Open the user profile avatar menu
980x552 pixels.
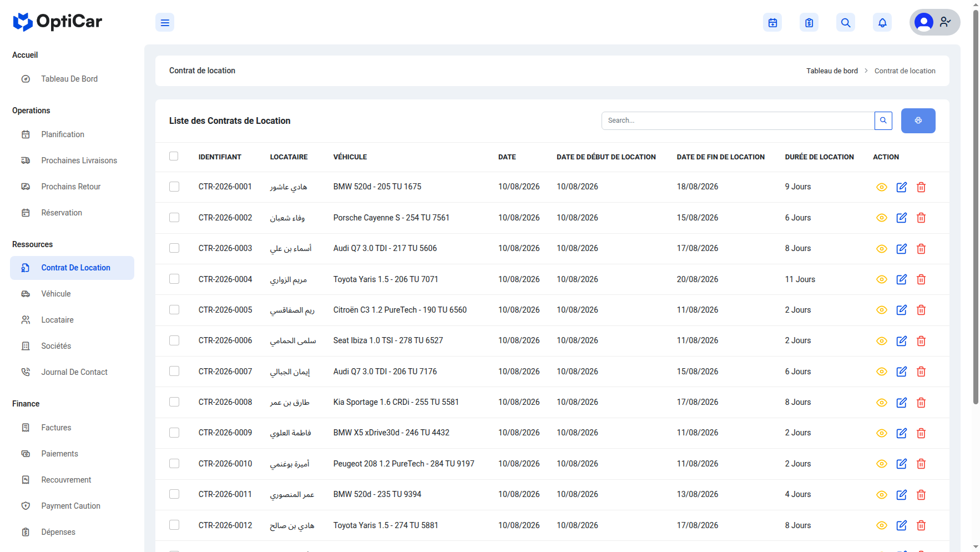[x=934, y=22]
